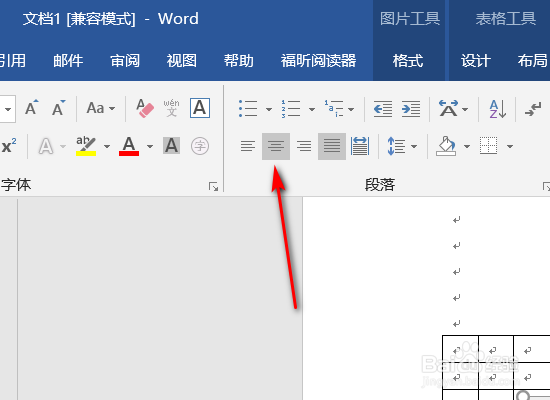Open the References (引用) tab
The height and width of the screenshot is (400, 550).
coord(13,61)
